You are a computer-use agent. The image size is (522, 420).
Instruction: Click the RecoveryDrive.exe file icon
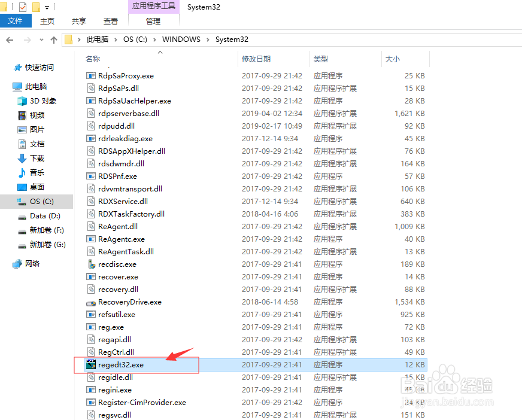(x=91, y=302)
